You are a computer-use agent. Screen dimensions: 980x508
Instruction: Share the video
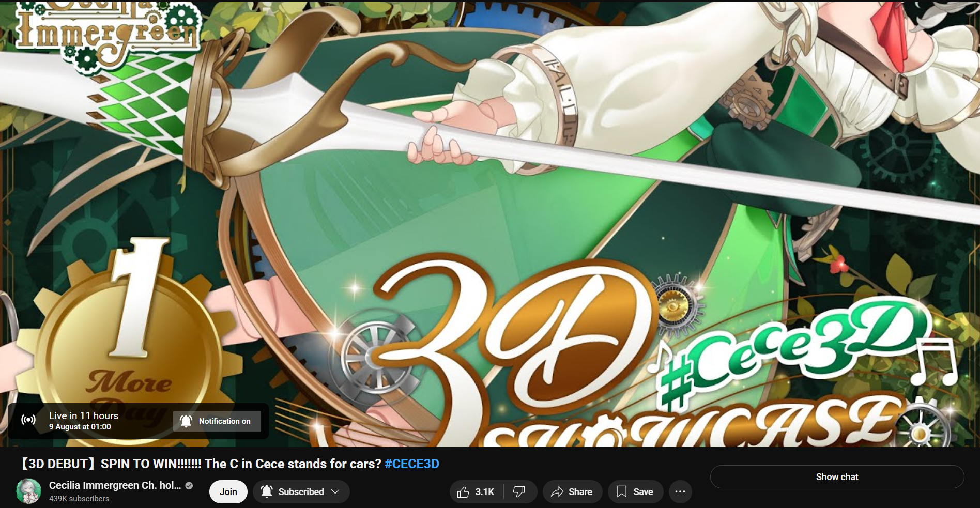[572, 492]
